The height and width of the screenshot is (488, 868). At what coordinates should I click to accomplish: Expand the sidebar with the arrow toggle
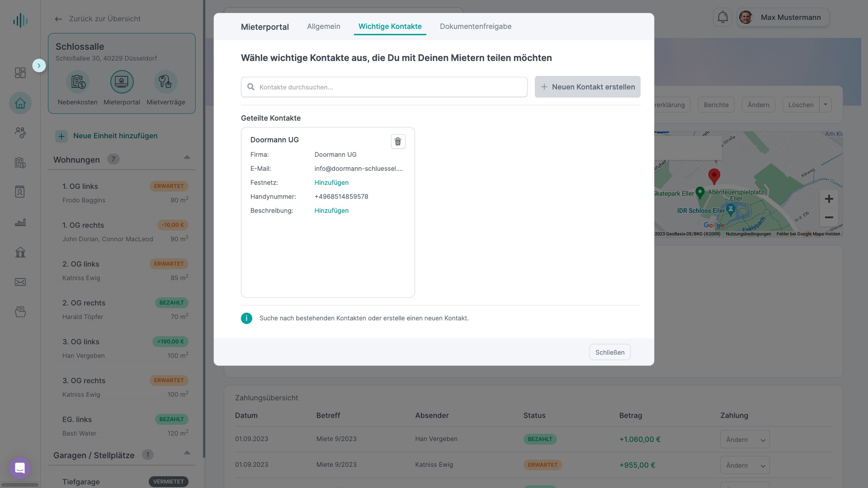(x=39, y=66)
